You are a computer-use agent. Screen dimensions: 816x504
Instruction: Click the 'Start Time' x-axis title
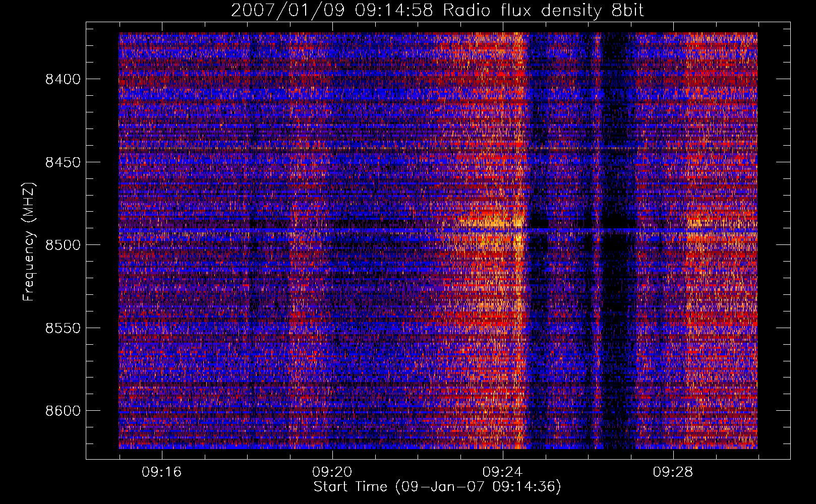(x=437, y=487)
